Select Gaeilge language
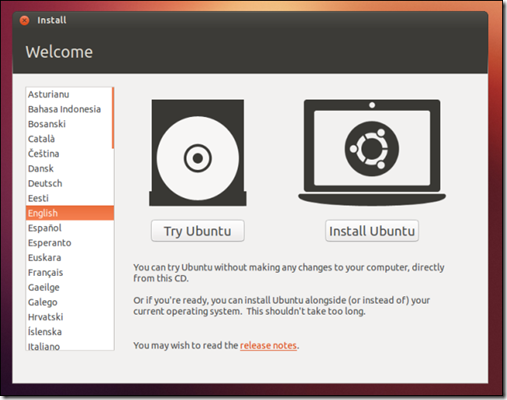Image resolution: width=507 pixels, height=400 pixels. pyautogui.click(x=69, y=287)
